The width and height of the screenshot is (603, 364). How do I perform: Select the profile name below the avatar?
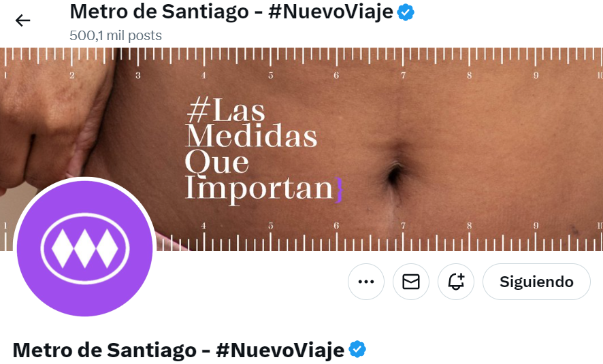click(x=178, y=350)
